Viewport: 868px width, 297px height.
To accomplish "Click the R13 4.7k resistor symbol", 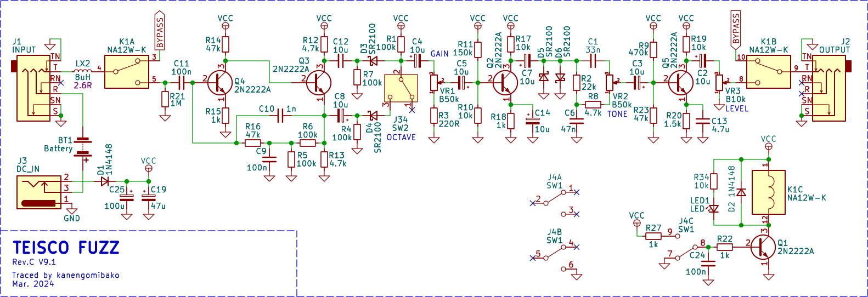I will click(324, 159).
